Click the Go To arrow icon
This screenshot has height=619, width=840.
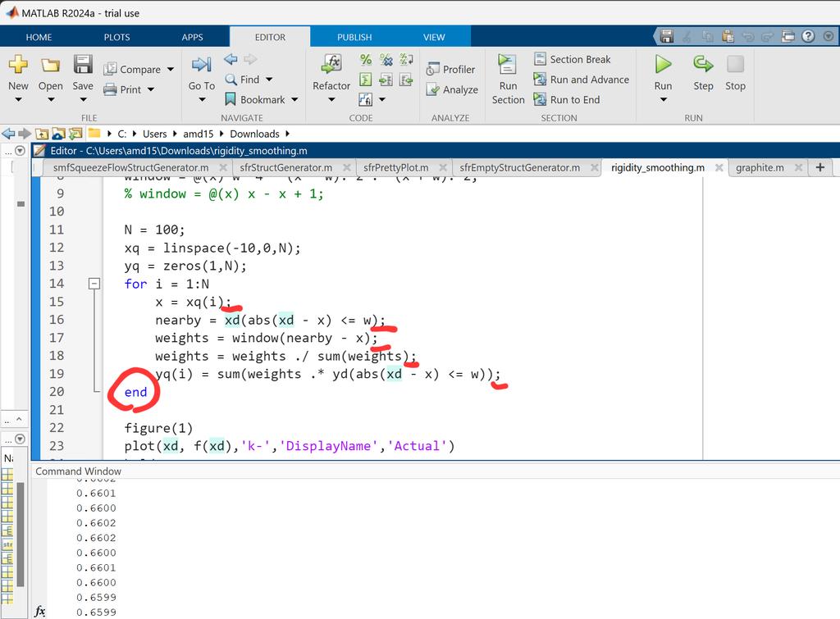coord(202,65)
